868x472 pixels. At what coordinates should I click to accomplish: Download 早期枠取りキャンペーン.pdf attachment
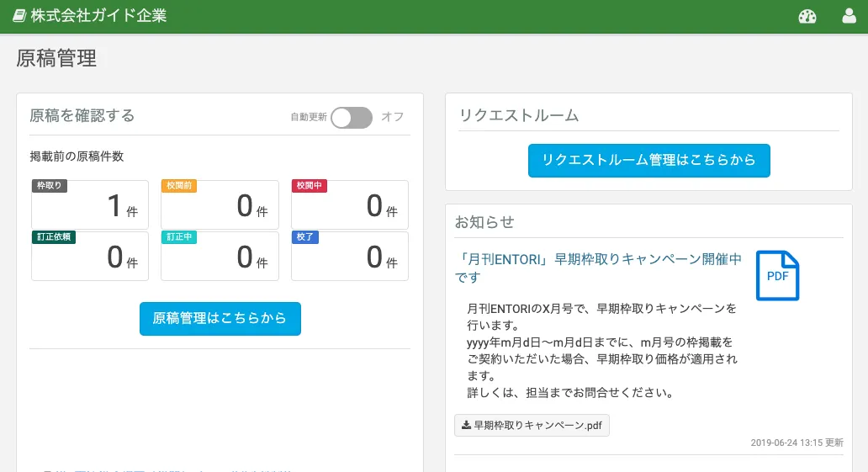click(x=532, y=426)
